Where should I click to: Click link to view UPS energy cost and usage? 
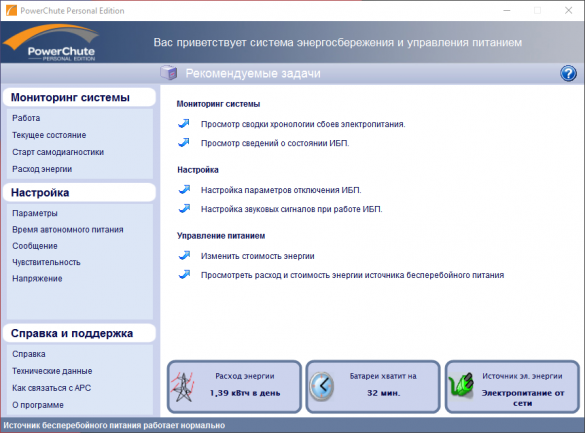point(352,275)
